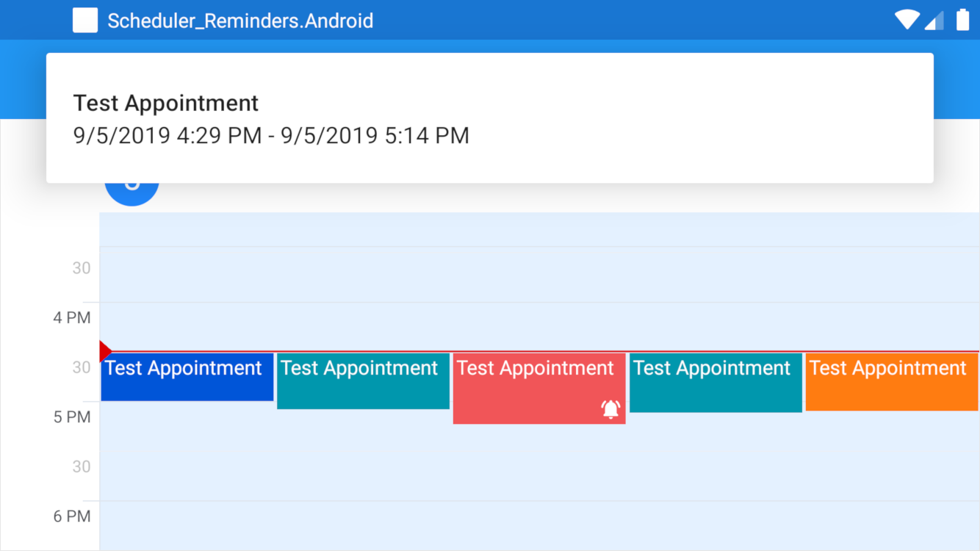Image resolution: width=980 pixels, height=551 pixels.
Task: Open the orange Test Appointment block
Action: point(891,381)
